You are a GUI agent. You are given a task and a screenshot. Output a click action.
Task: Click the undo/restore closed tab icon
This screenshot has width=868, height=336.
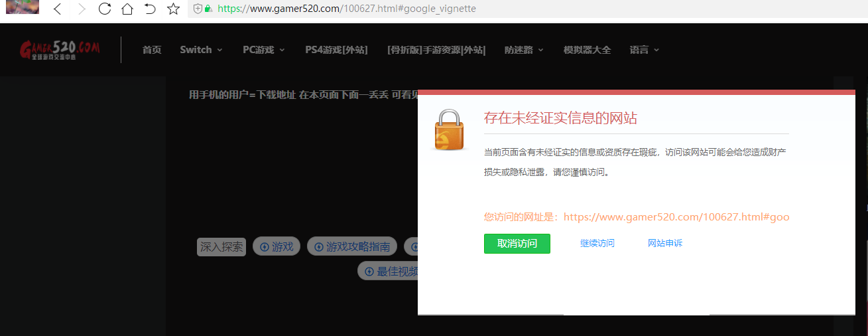click(x=150, y=9)
